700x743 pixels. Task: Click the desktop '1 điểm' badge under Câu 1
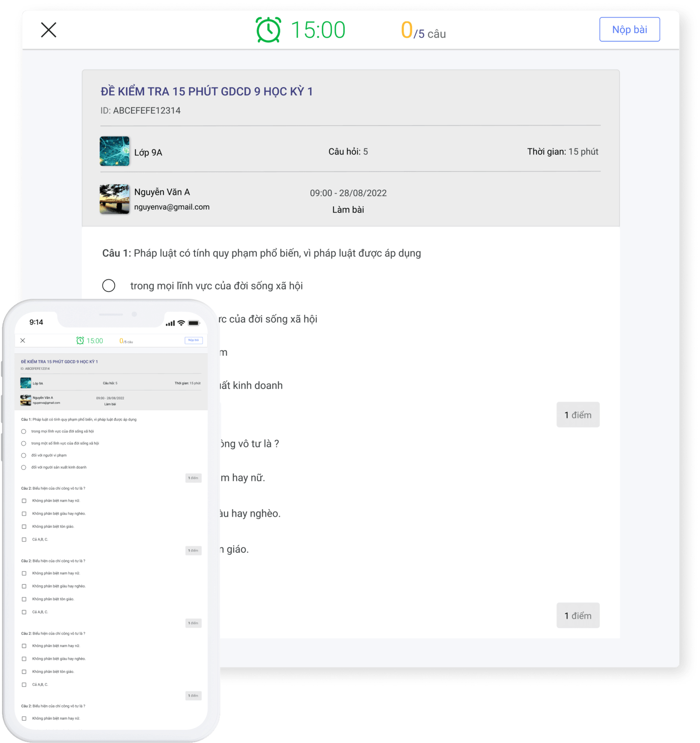pos(578,415)
